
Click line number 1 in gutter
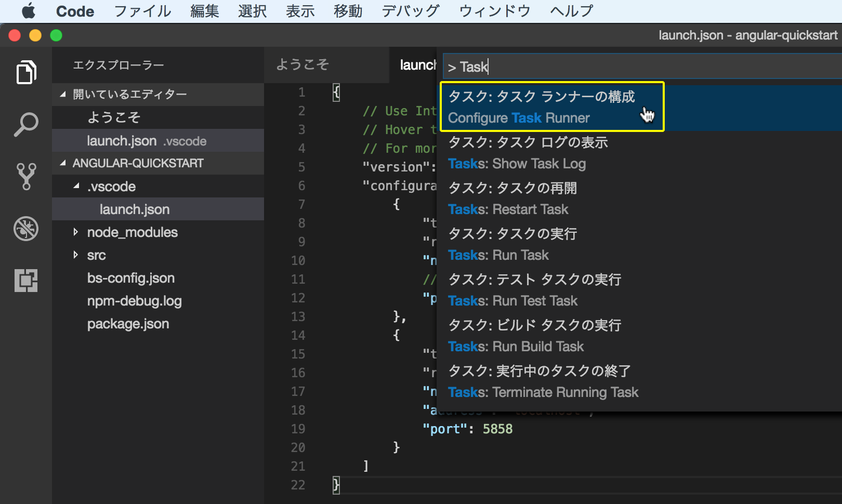click(301, 92)
